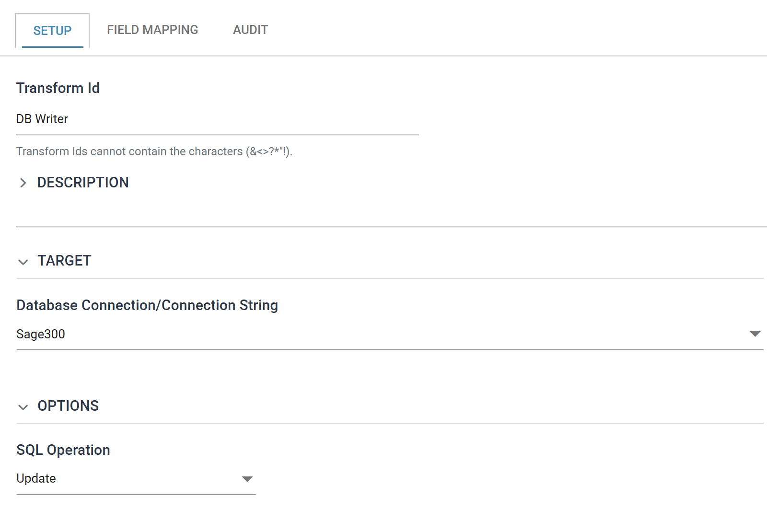This screenshot has width=767, height=532.
Task: Click the DESCRIPTION section heading
Action: pos(83,183)
